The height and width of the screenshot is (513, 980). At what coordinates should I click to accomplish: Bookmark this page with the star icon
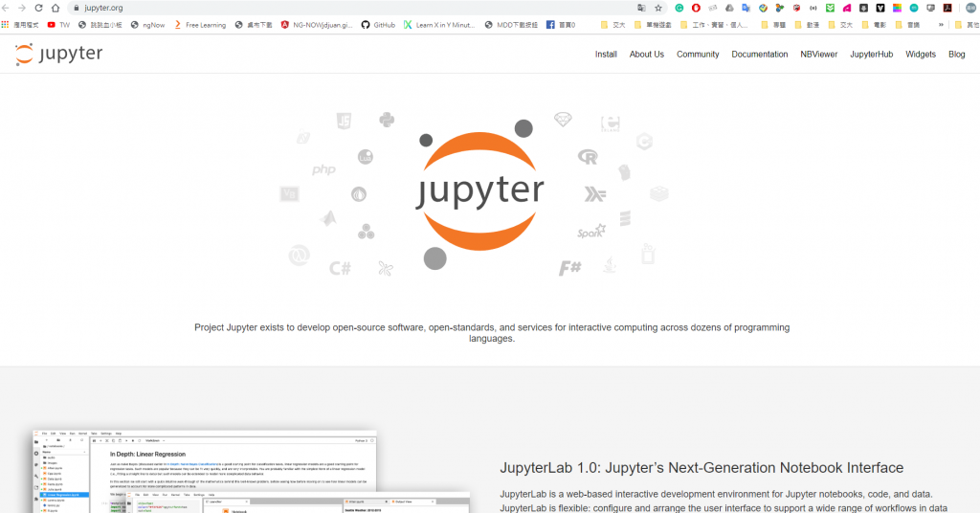click(658, 8)
